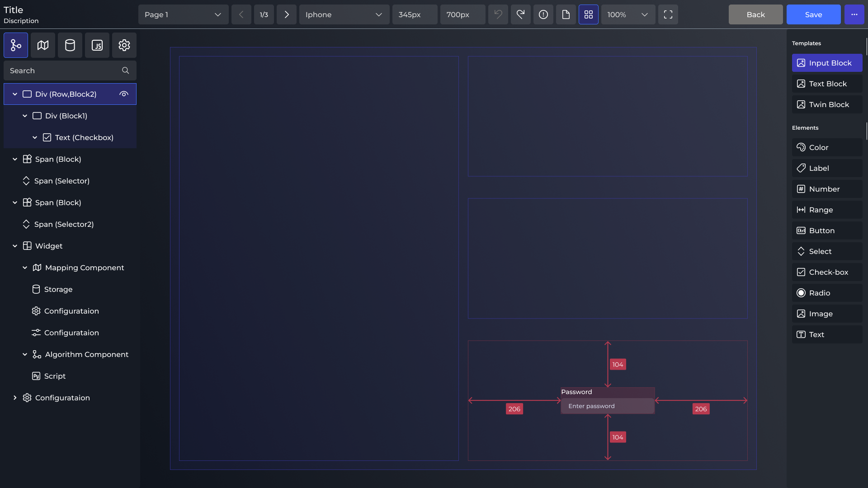Open the 100% zoom dropdown
The width and height of the screenshot is (868, 488).
tap(628, 14)
